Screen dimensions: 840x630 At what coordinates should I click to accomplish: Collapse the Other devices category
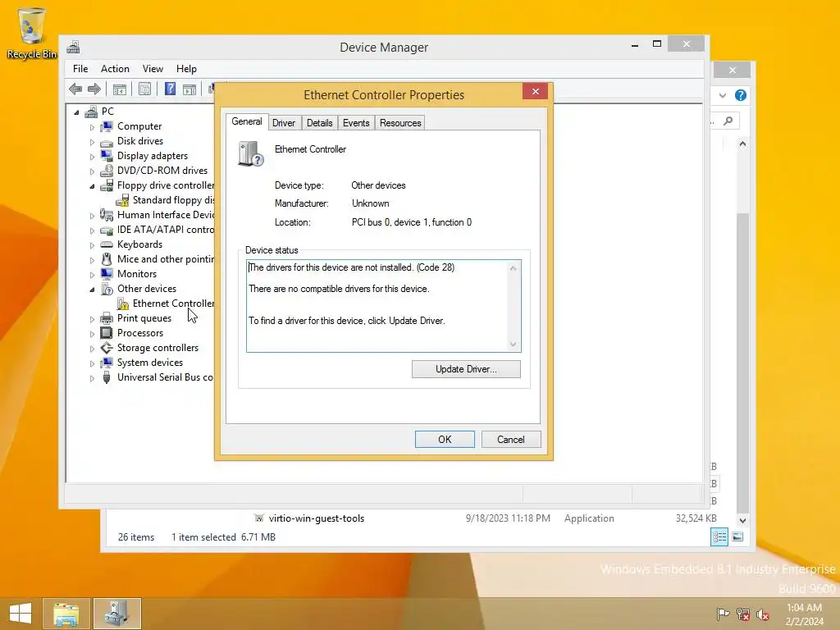(92, 290)
